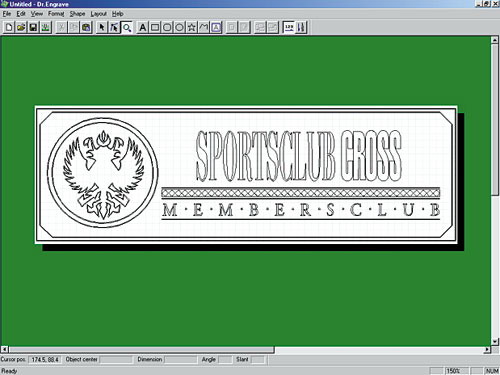Activate the magnifier zoom tool
The image size is (500, 375).
tap(127, 27)
